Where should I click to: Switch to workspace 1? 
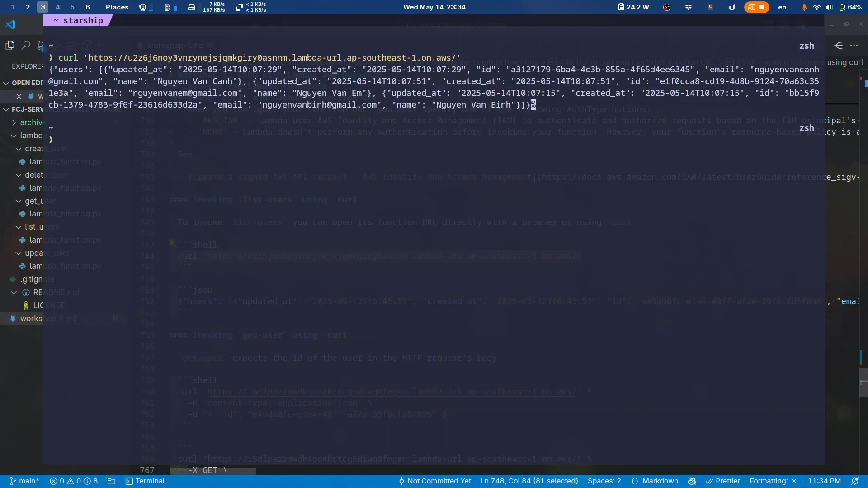[x=13, y=7]
